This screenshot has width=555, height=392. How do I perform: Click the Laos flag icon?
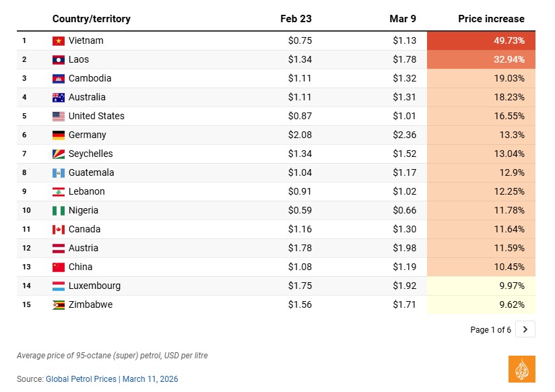tap(59, 59)
